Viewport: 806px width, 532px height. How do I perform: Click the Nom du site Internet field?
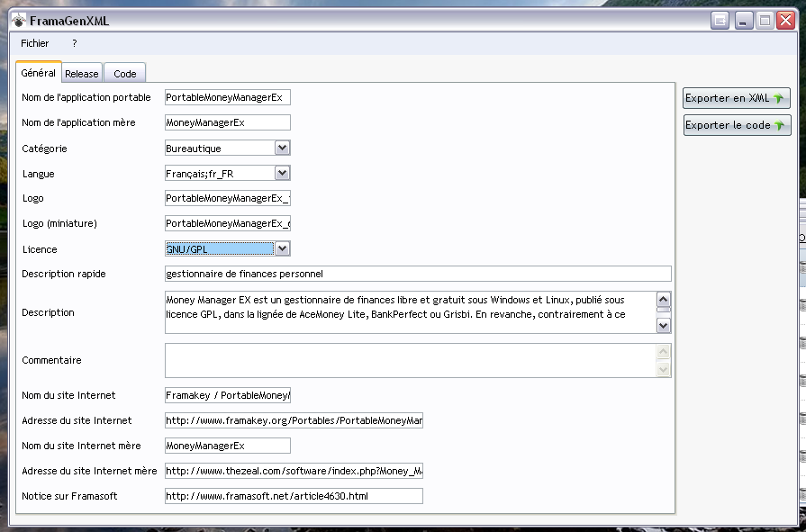[228, 395]
